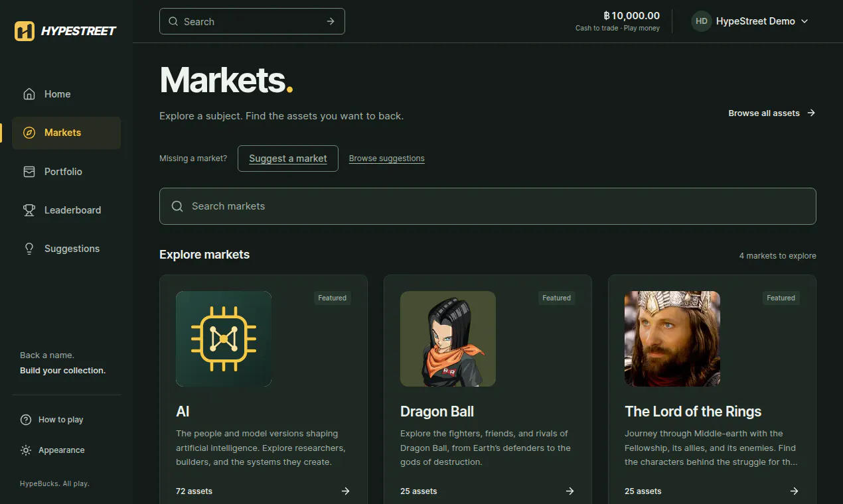Click the HypeStreet logo icon
The height and width of the screenshot is (504, 843).
pos(25,31)
